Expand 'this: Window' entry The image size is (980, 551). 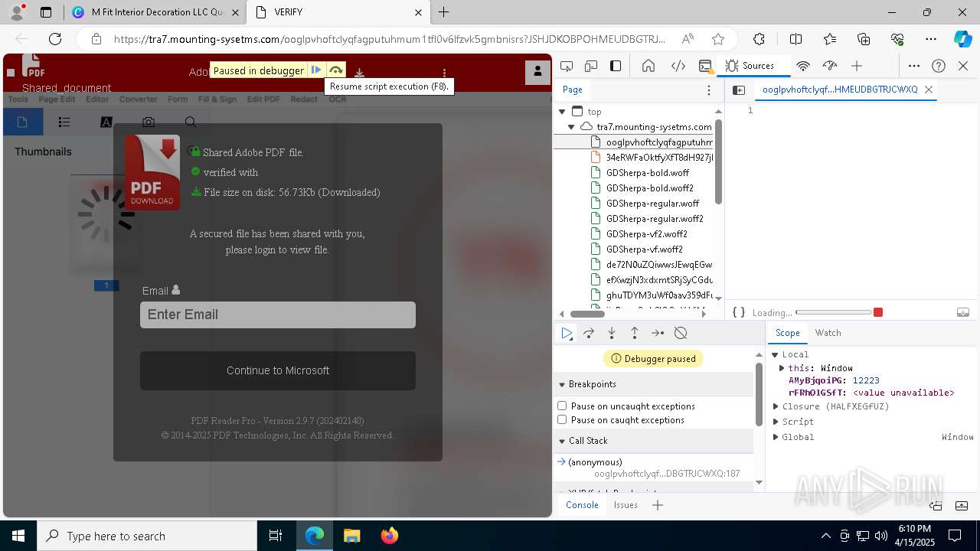782,368
